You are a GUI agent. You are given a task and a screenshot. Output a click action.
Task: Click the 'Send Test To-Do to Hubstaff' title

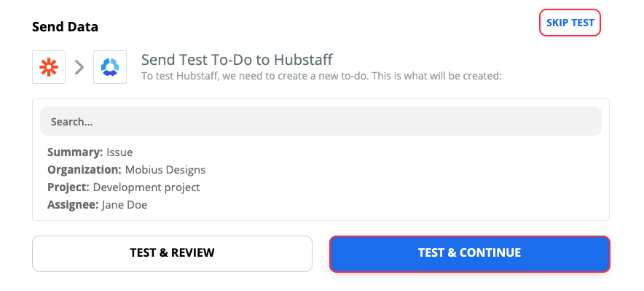(x=237, y=60)
